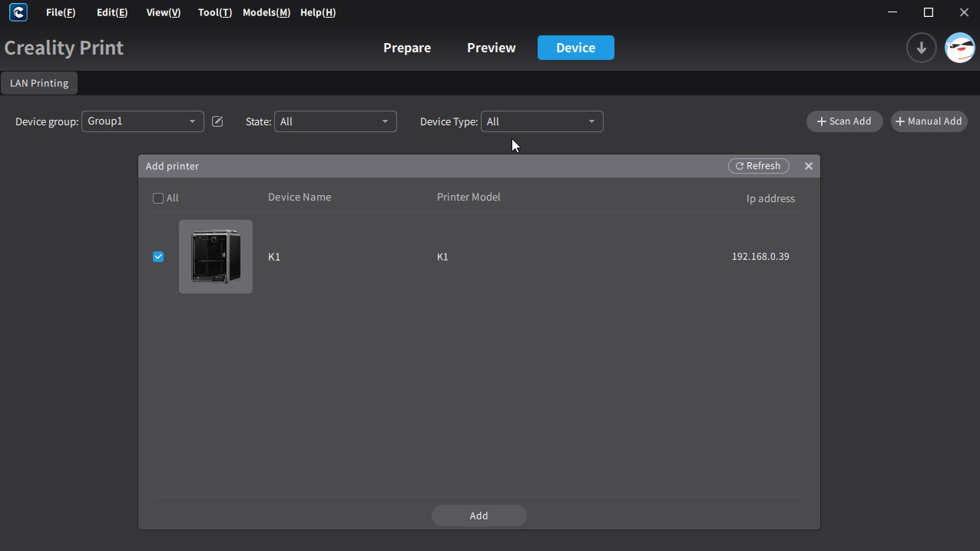Click the K1 printer thumbnail

[x=216, y=257]
